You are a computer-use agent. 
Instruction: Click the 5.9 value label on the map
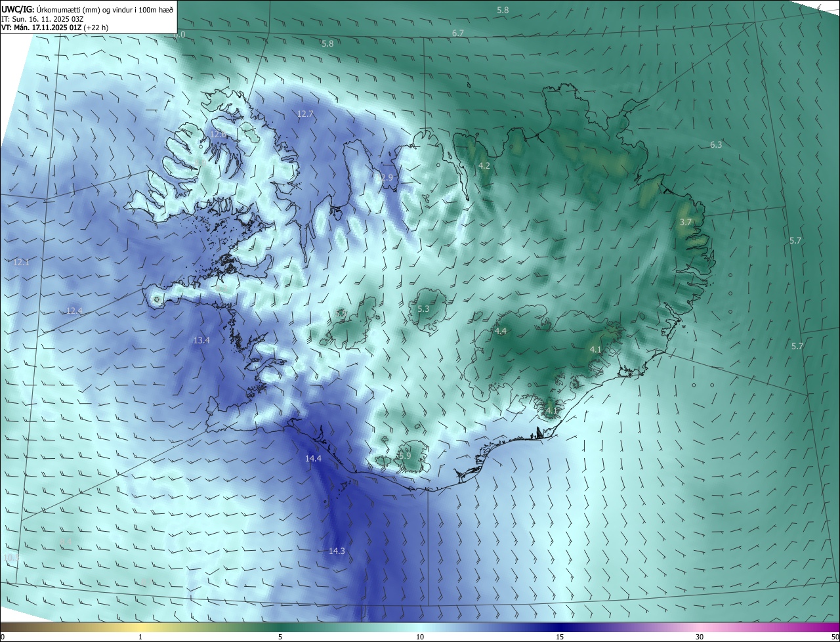coord(404,455)
